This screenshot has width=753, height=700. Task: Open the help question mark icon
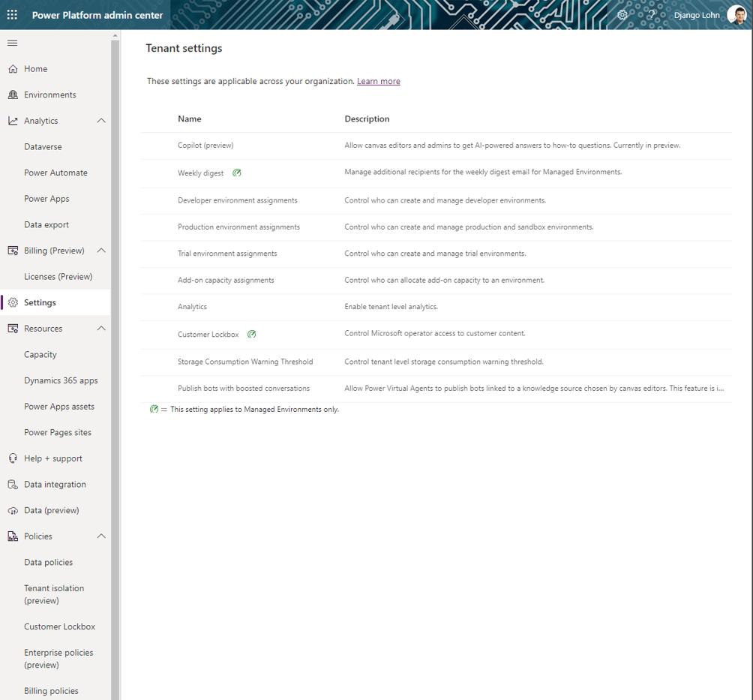coord(651,15)
